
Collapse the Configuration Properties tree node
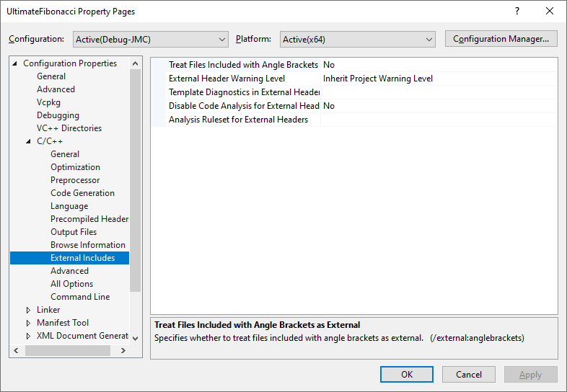[16, 63]
